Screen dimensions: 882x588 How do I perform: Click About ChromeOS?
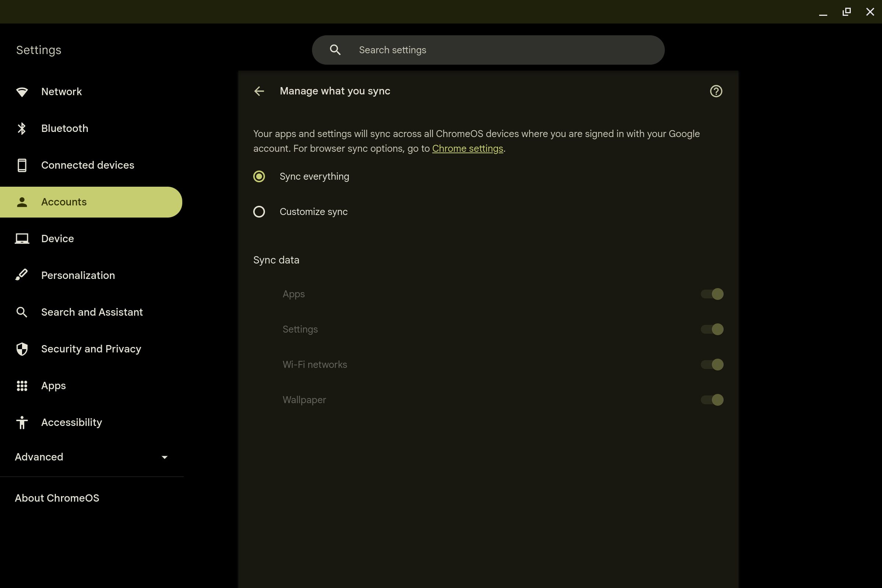coord(57,498)
